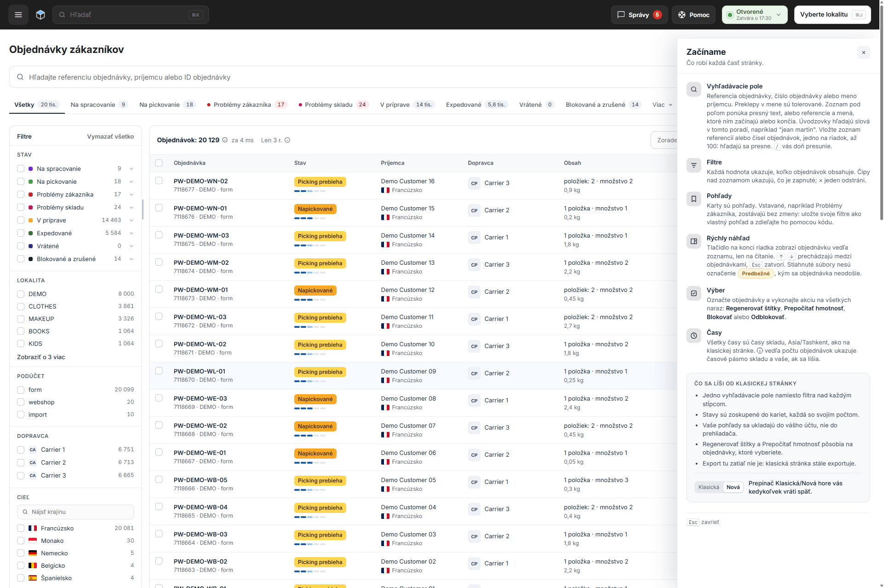Click the Filtre icon in help panel
The width and height of the screenshot is (884, 588).
point(694,165)
